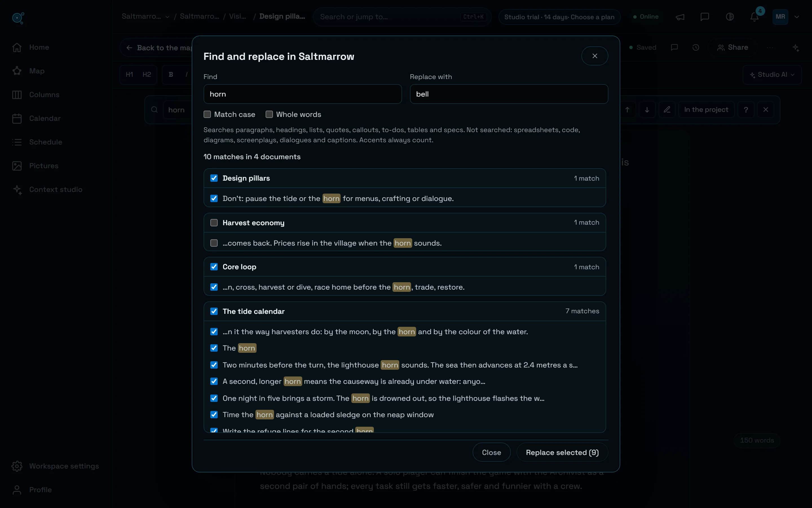Uncheck The tide calendar document checkbox
Image resolution: width=812 pixels, height=508 pixels.
214,311
